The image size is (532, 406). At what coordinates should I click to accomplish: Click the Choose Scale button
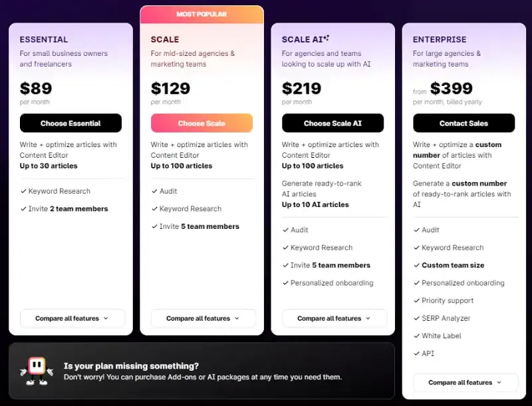201,123
